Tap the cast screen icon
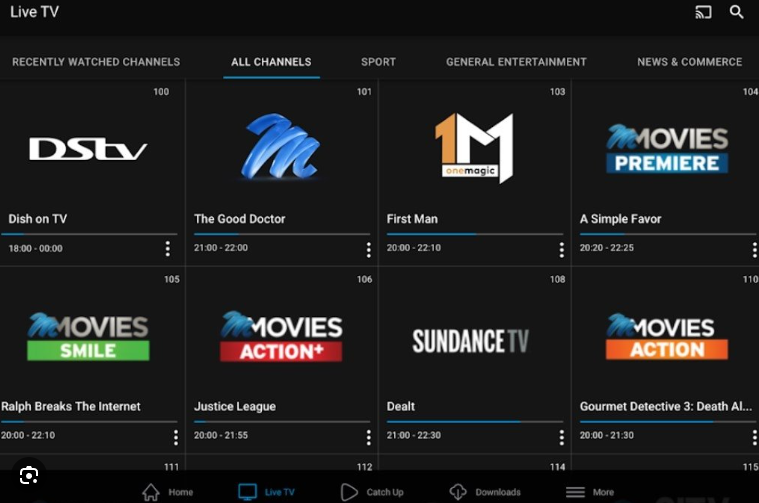 coord(703,12)
